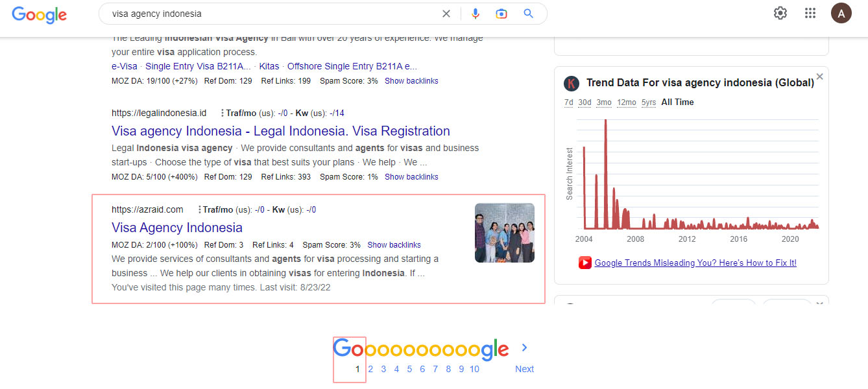Screen dimensions: 868x389
Task: Click the Next page link
Action: (524, 369)
